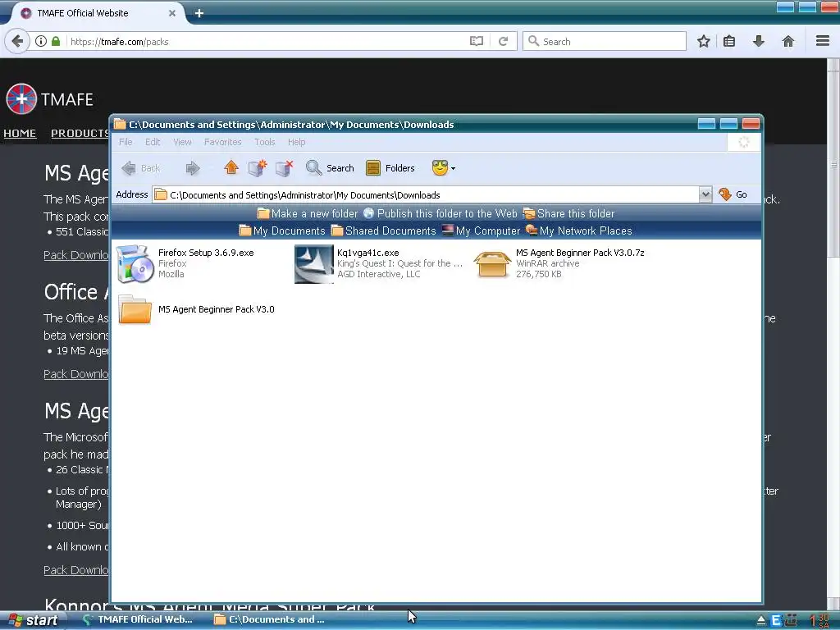This screenshot has width=840, height=630.
Task: Open PRODUCTS link in TMAFE navigation
Action: [x=80, y=134]
